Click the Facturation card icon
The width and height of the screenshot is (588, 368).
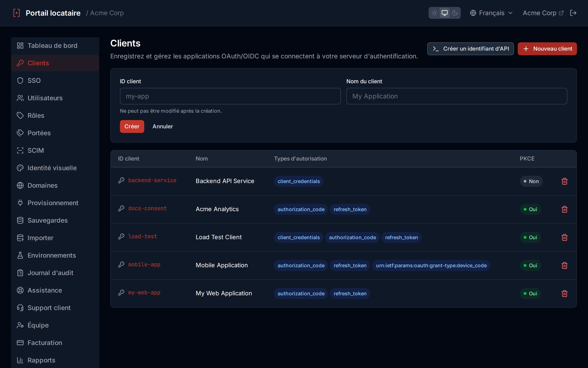tap(20, 343)
